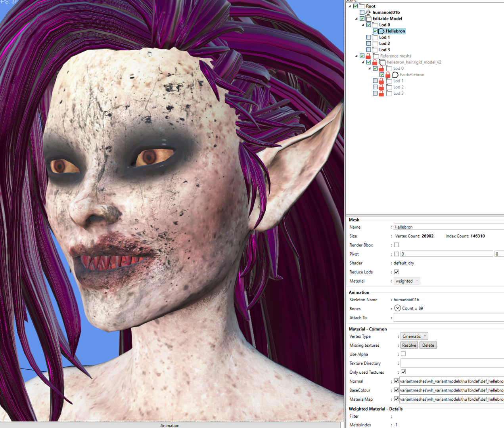Uncheck the BaseColour texture checkbox
This screenshot has width=504, height=428.
pos(397,390)
